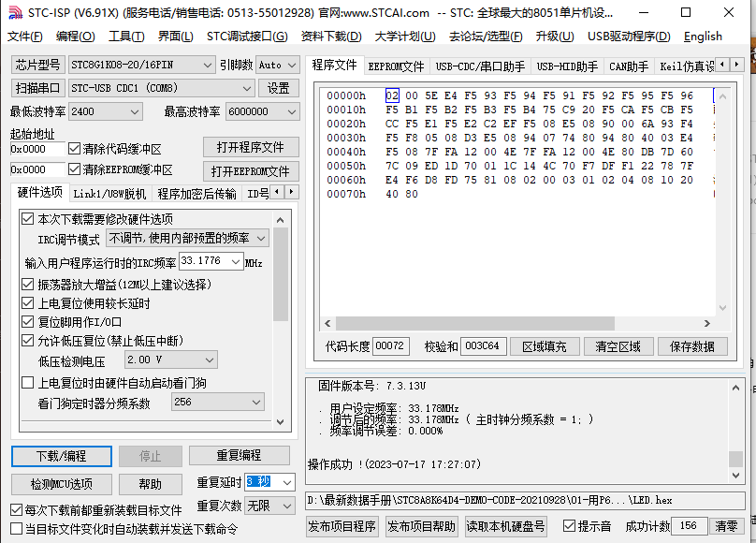Open 文件(F) menu
Viewport: 756px width, 543px height.
coord(25,37)
